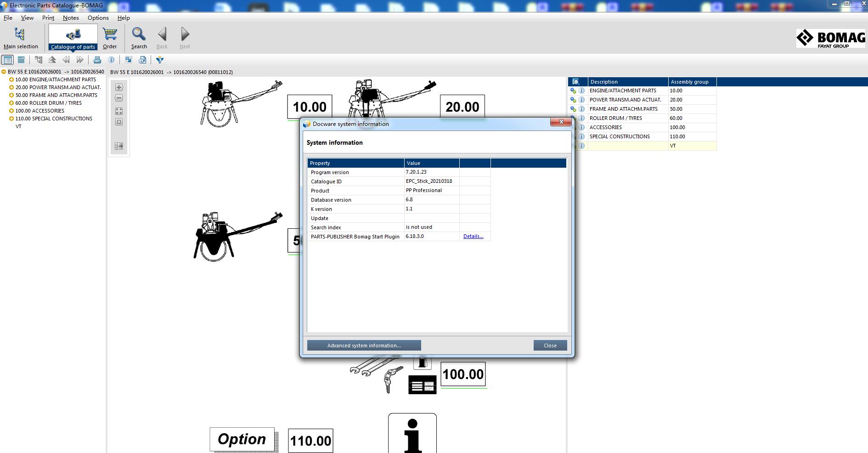868x453 pixels.
Task: Open the Print menu
Action: [x=48, y=18]
